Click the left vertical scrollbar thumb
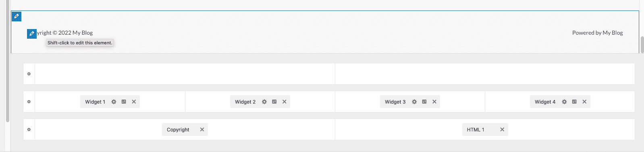 pos(8,60)
